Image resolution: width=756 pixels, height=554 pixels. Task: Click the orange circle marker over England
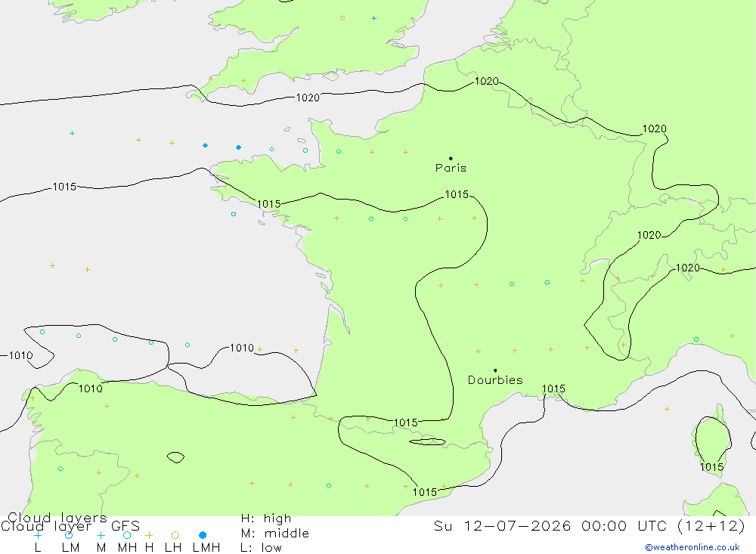point(342,18)
